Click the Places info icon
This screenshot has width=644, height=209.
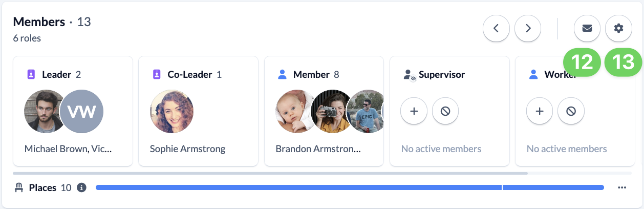pos(81,187)
